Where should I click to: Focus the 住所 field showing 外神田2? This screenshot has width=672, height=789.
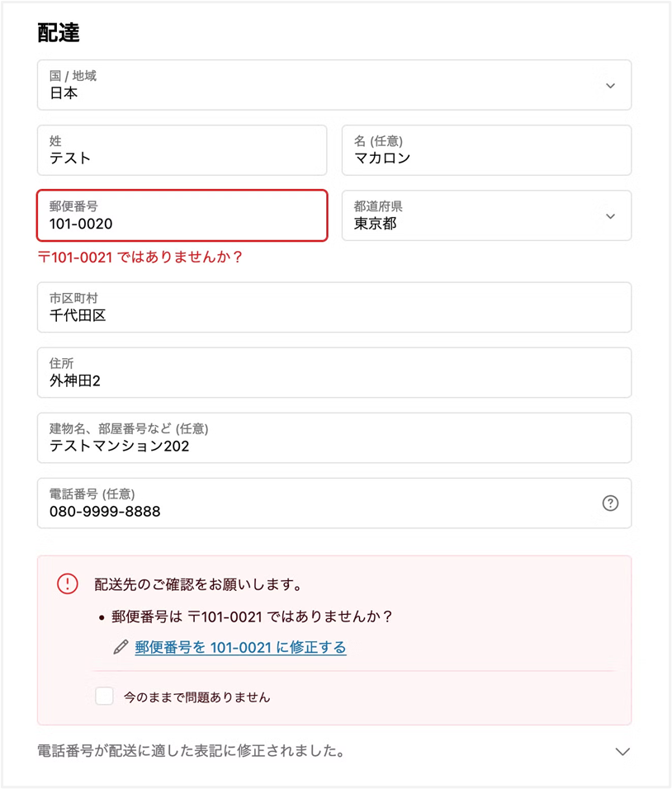pyautogui.click(x=334, y=373)
